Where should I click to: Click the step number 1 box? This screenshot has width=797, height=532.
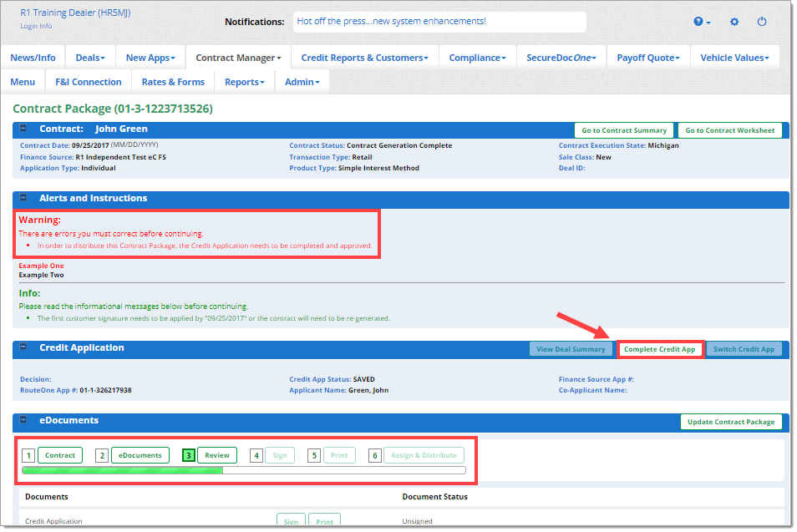pyautogui.click(x=29, y=455)
